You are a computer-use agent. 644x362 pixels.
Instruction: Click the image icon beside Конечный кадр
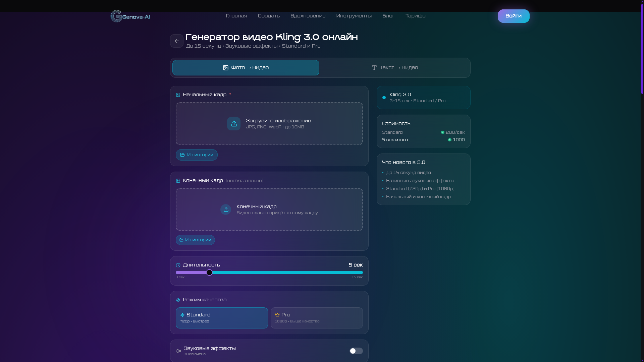click(x=178, y=181)
